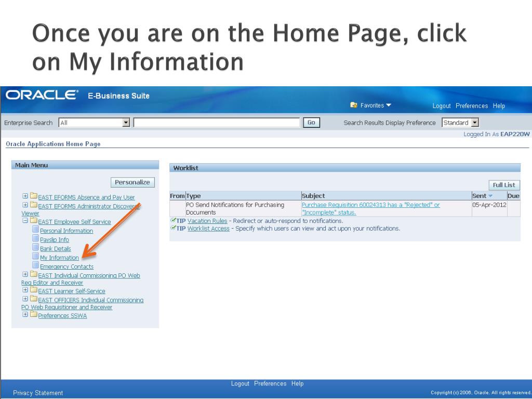The height and width of the screenshot is (399, 532).
Task: Click folder icon beside EAST EFORMS Absence and Pay User
Action: pos(34,196)
